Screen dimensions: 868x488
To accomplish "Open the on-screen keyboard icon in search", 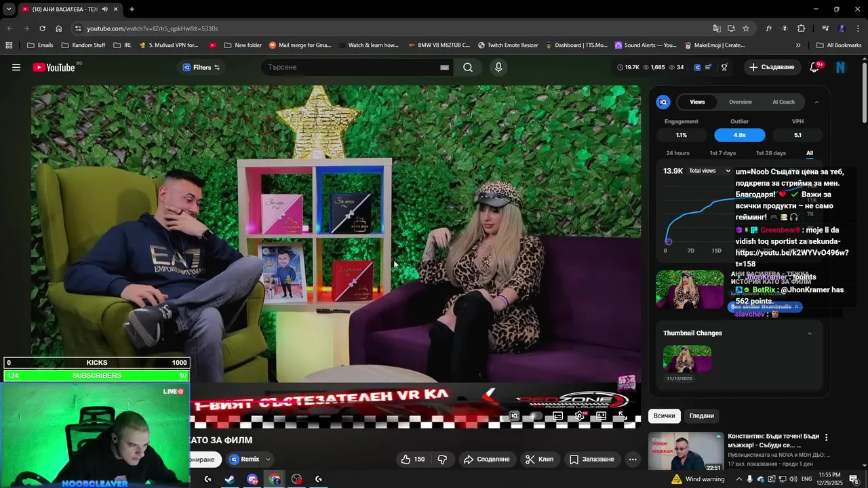I will click(x=444, y=67).
